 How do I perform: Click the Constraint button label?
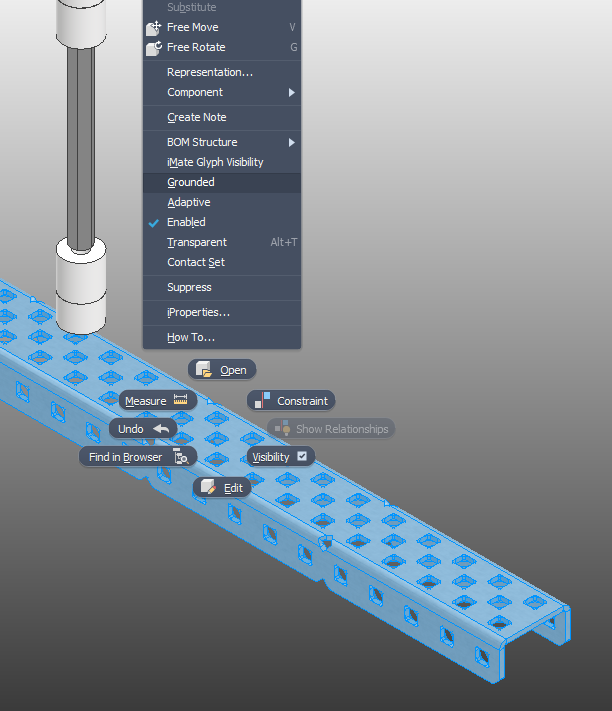[x=302, y=401]
